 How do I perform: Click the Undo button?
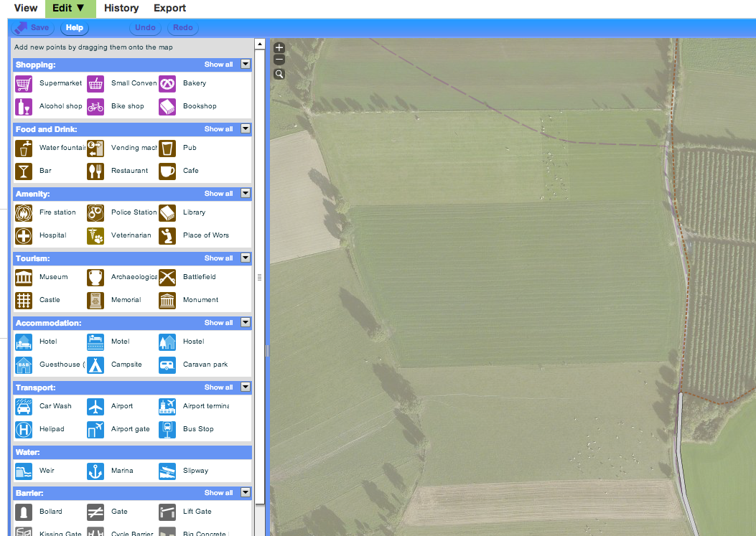click(x=145, y=27)
